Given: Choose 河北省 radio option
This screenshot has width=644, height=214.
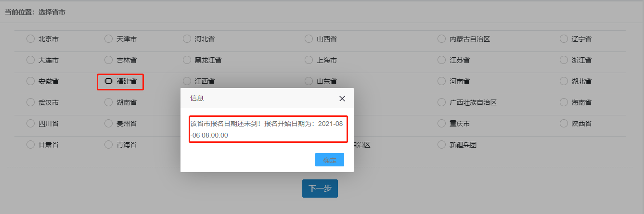Looking at the screenshot, I should 187,39.
